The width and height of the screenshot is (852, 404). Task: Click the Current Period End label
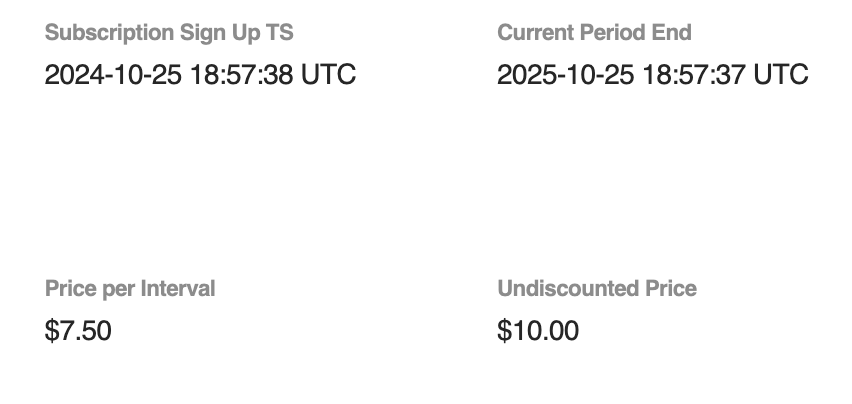click(594, 32)
